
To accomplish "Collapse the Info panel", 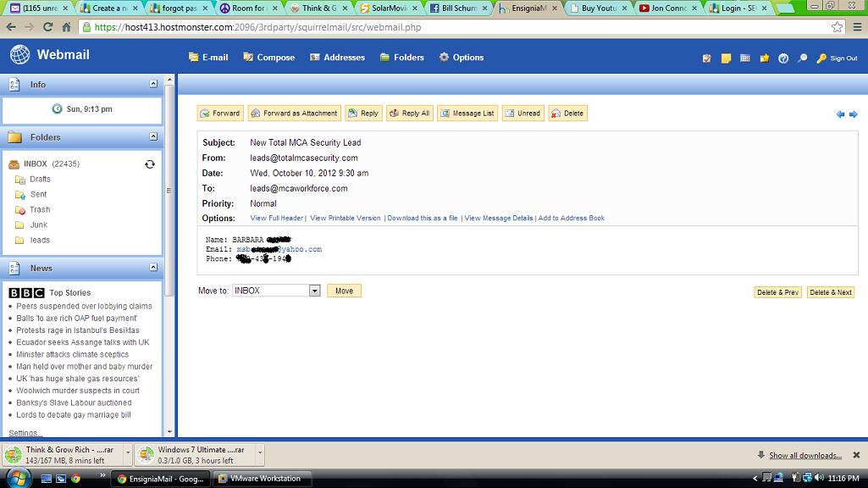I will click(153, 84).
